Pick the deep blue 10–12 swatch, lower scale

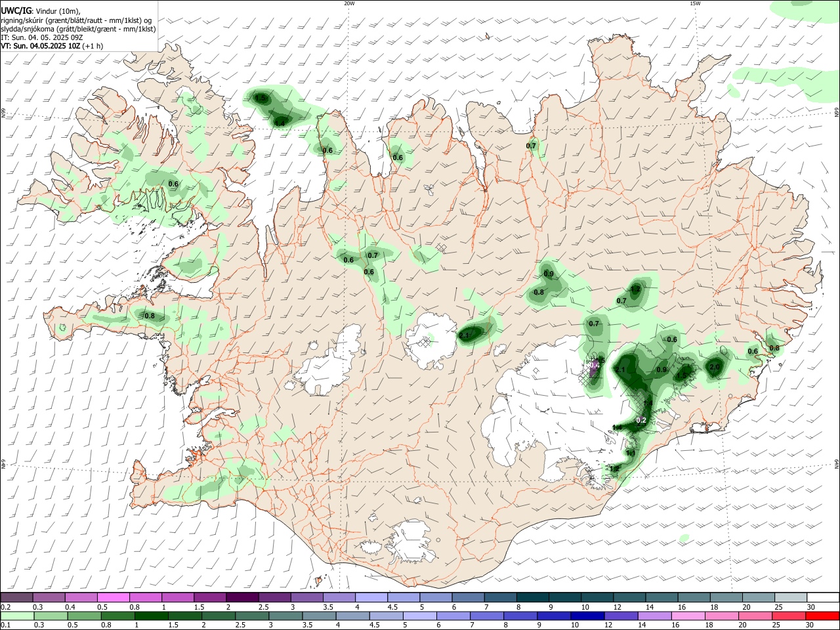[587, 616]
